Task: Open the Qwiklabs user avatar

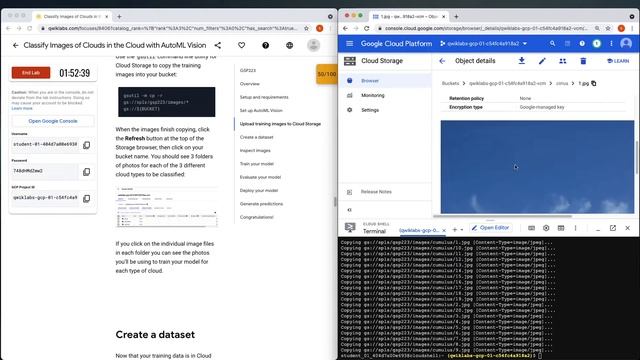Action: coord(313,45)
